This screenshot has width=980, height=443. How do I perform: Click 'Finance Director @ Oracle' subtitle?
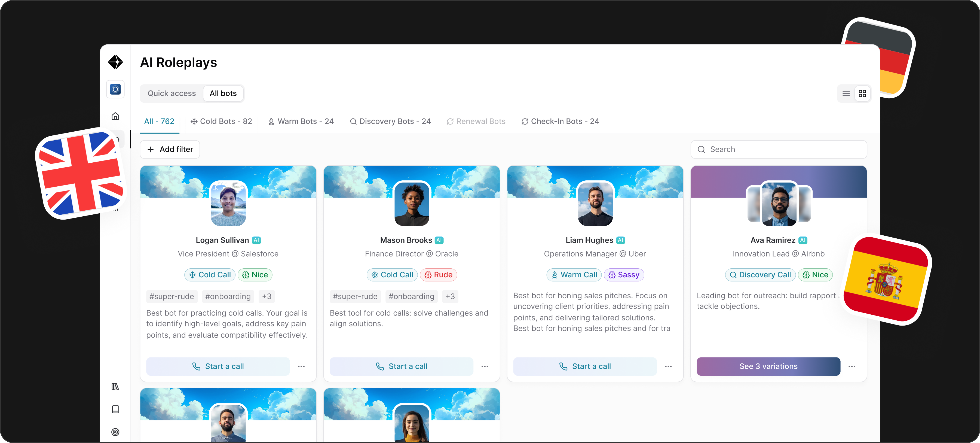[412, 254]
